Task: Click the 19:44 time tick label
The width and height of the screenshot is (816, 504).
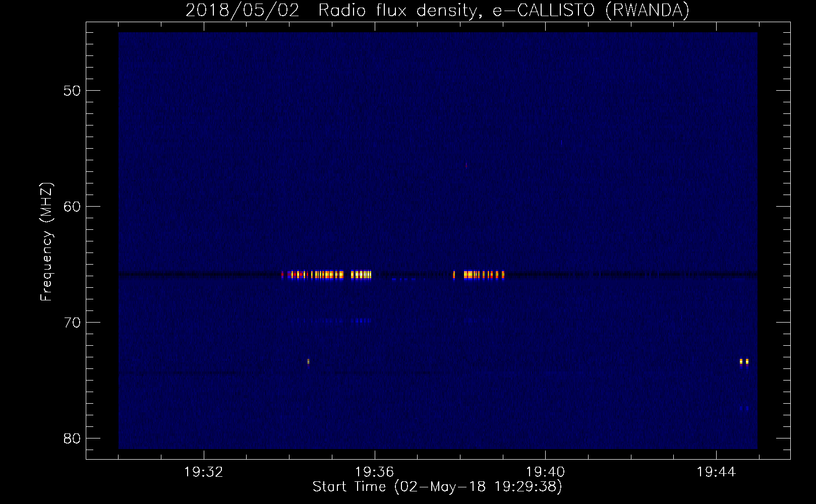Action: 716,472
